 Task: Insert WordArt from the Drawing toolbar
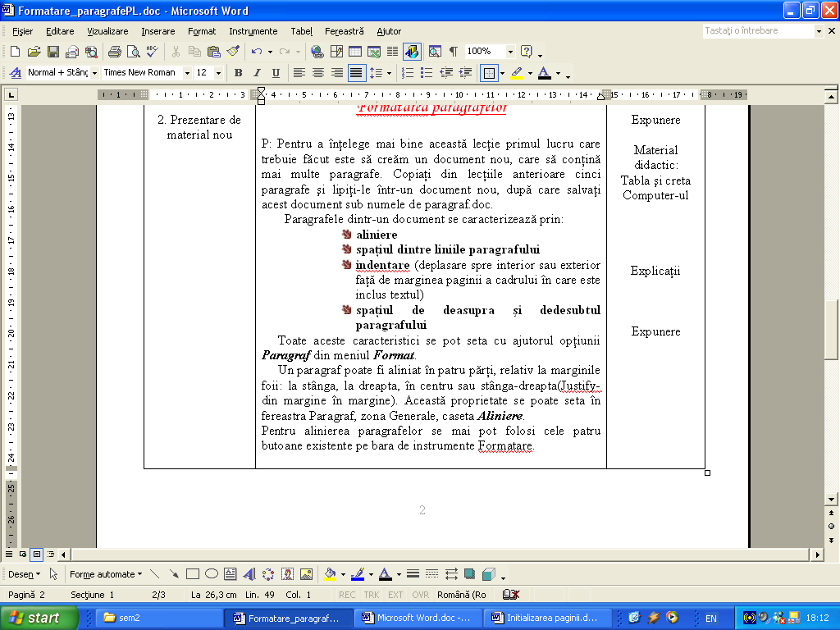point(249,574)
